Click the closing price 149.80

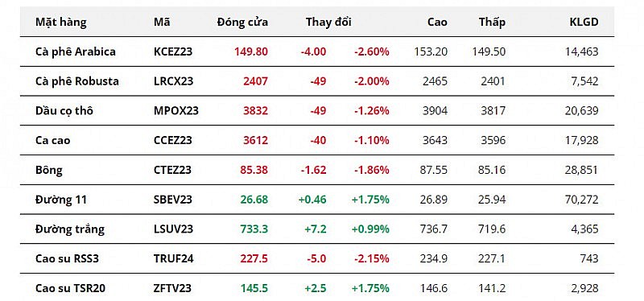251,52
